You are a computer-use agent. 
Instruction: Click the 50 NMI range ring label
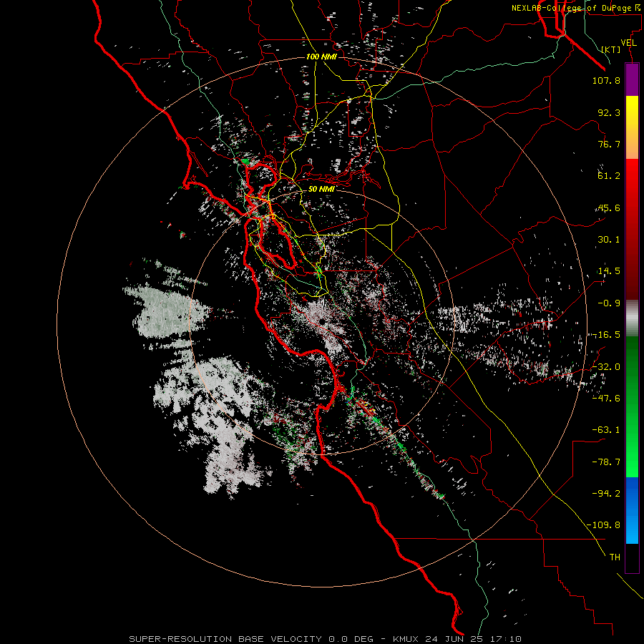tap(321, 189)
